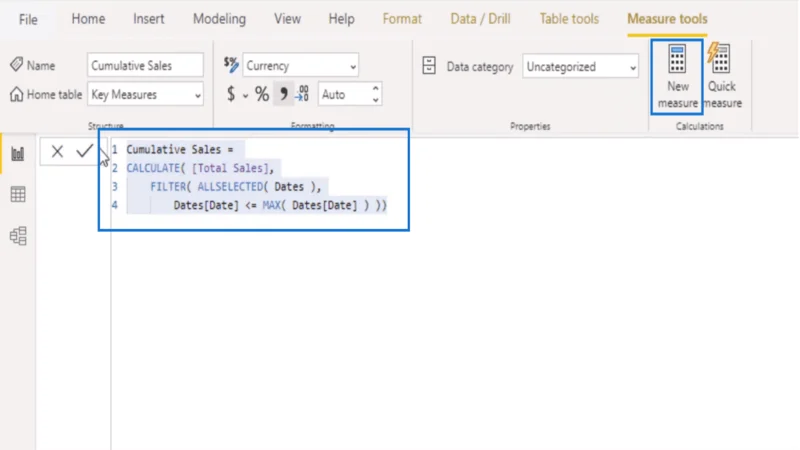Click FILTER in formula line 3
This screenshot has width=800, height=450.
(168, 187)
